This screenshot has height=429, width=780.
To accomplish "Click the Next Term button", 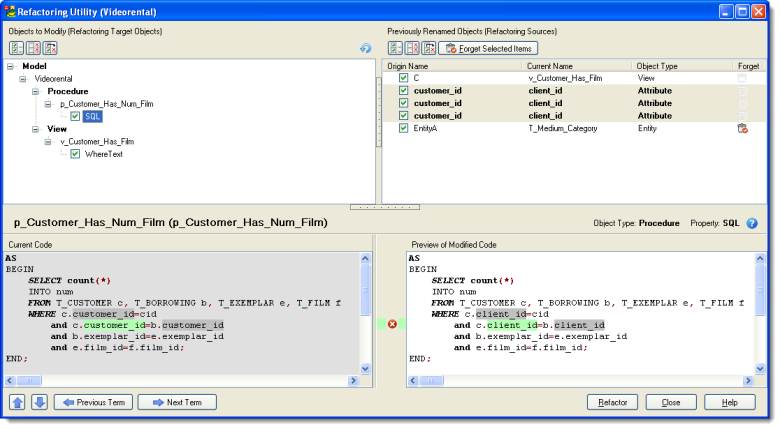I will [177, 402].
